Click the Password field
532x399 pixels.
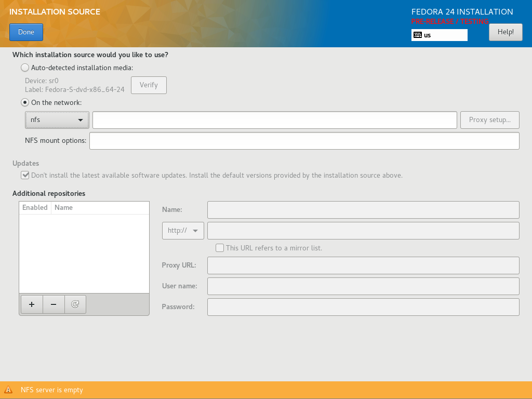click(363, 307)
